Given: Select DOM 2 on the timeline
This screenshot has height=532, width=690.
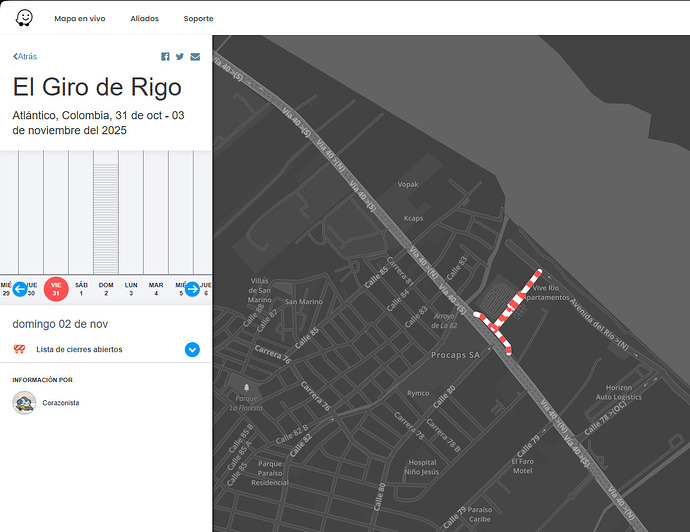Looking at the screenshot, I should (106, 289).
